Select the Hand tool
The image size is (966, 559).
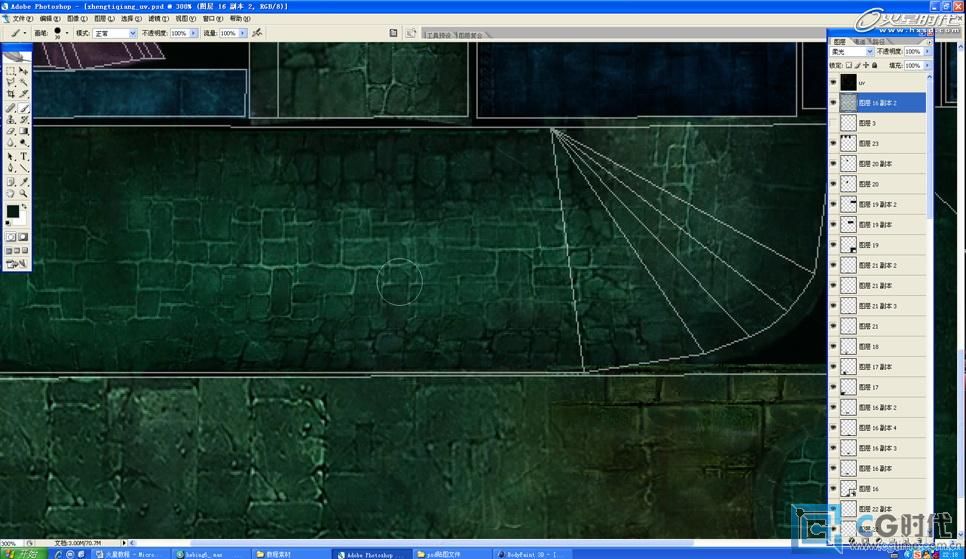10,194
